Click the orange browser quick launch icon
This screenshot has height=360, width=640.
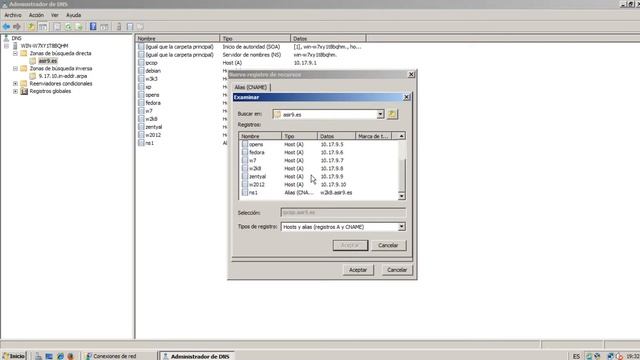tap(71, 356)
